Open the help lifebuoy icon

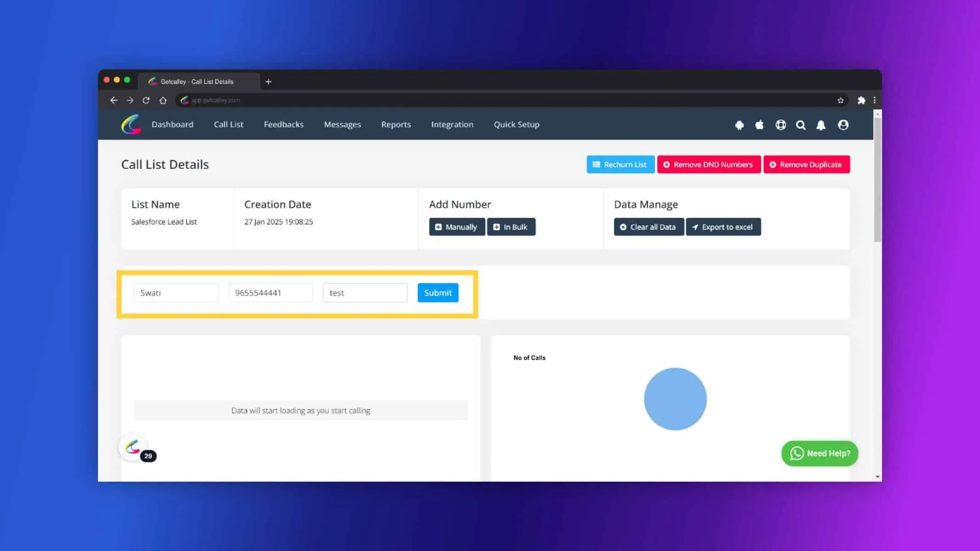coord(781,125)
